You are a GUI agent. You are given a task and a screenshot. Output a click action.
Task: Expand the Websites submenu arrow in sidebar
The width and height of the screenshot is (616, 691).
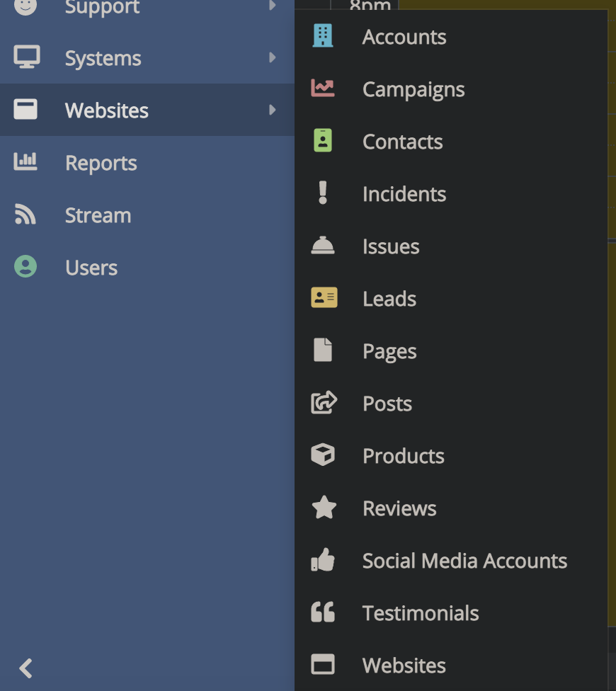click(x=272, y=110)
